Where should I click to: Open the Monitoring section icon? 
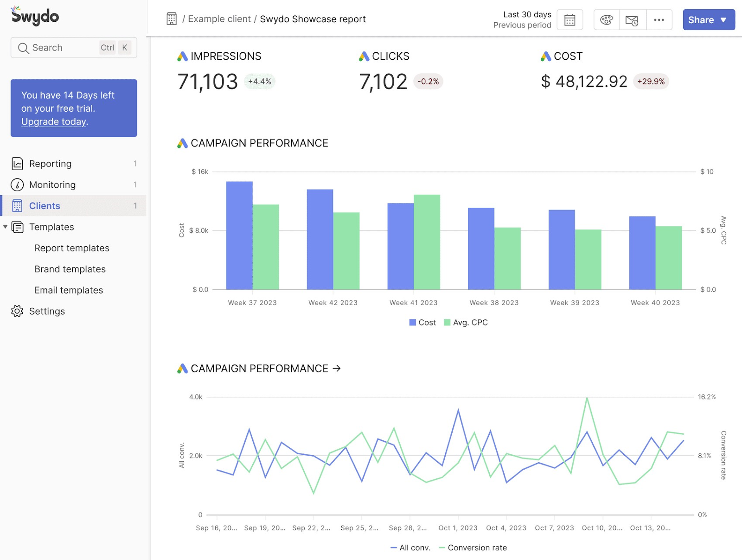tap(17, 185)
